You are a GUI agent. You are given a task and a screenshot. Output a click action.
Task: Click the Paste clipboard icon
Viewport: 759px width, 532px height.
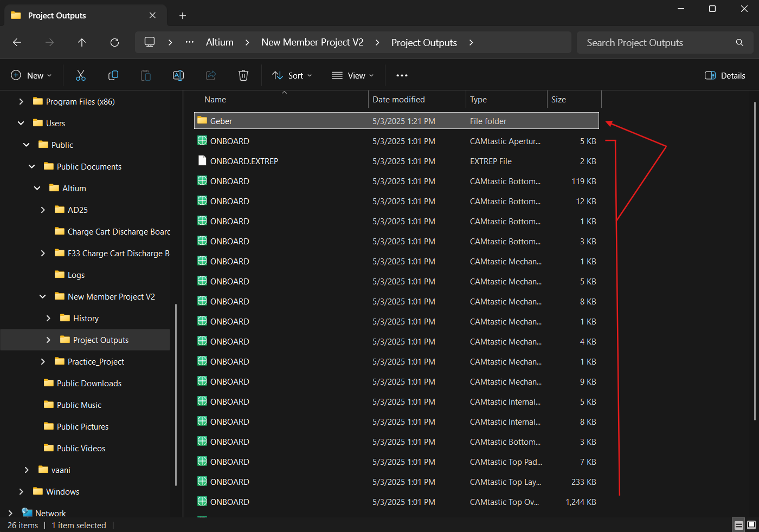pyautogui.click(x=146, y=75)
